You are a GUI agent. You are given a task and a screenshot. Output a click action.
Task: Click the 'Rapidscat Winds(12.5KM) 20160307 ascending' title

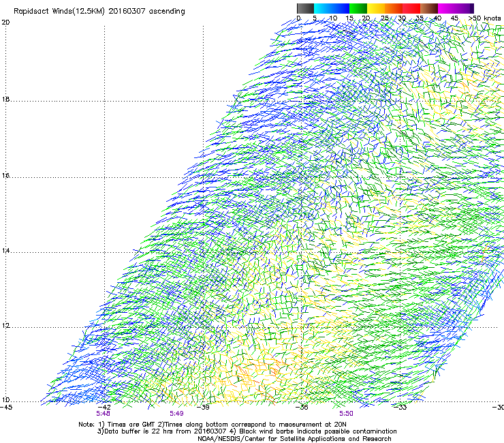(99, 12)
